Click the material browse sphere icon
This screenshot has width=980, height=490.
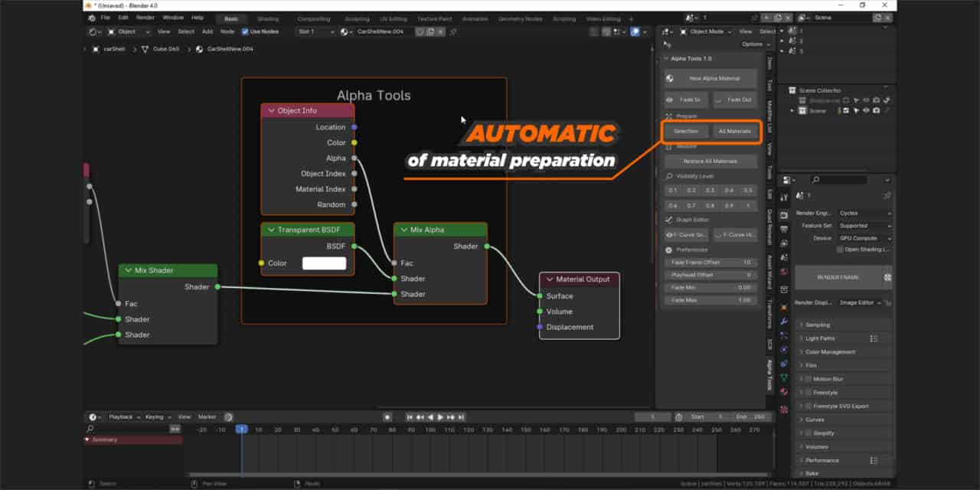coord(346,32)
